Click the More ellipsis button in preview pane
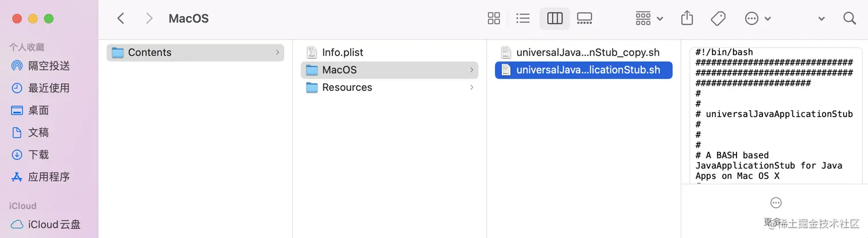 [x=776, y=202]
